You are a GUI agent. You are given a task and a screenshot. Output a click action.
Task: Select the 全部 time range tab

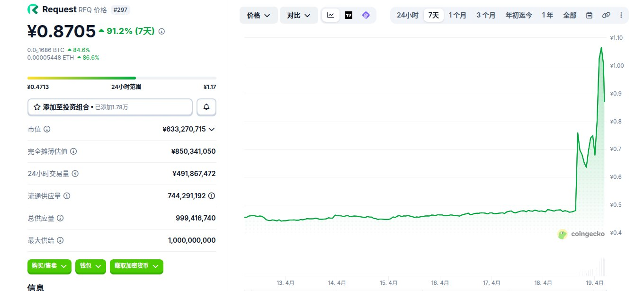[x=570, y=15]
